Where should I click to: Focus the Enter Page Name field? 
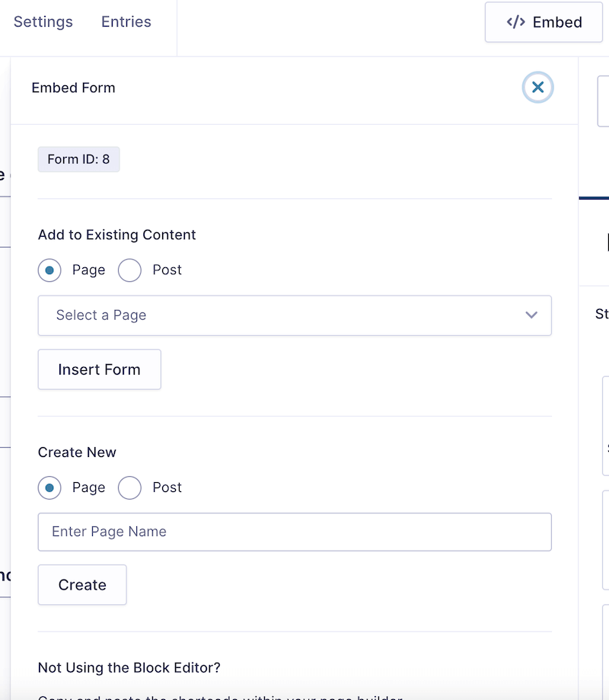coord(295,532)
